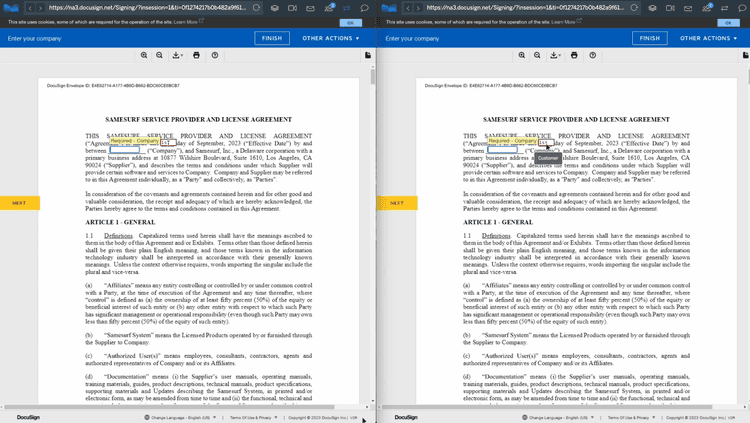750x423 pixels.
Task: Open Learn More cookie link in left window
Action: tap(186, 22)
